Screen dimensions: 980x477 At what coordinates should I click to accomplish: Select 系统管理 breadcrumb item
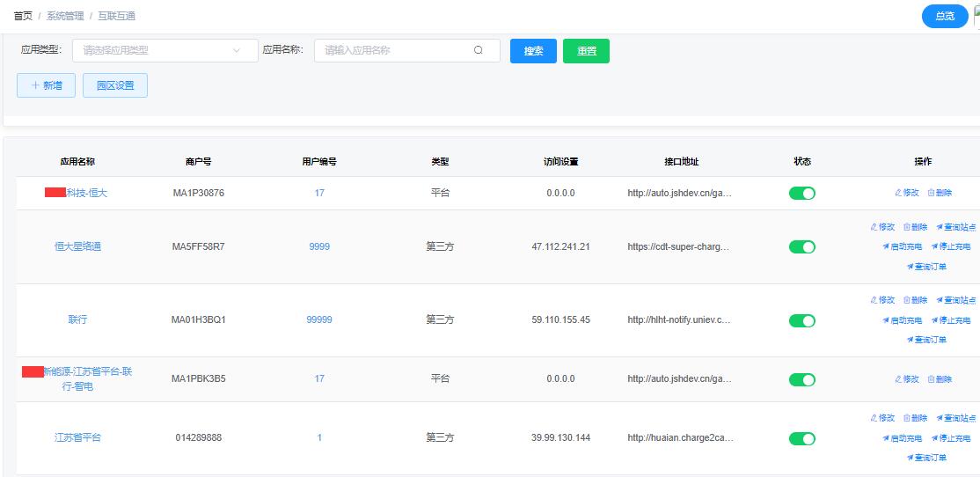tap(66, 16)
